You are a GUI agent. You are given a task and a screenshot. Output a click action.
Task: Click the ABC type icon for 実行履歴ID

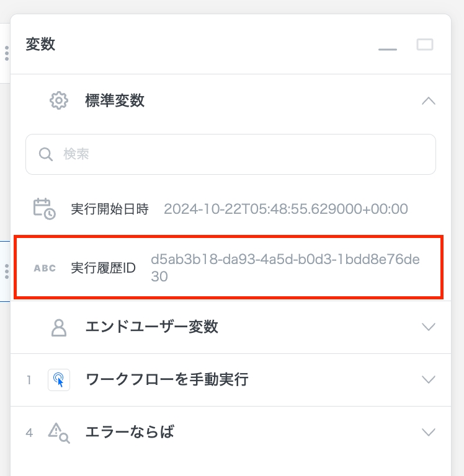(45, 268)
